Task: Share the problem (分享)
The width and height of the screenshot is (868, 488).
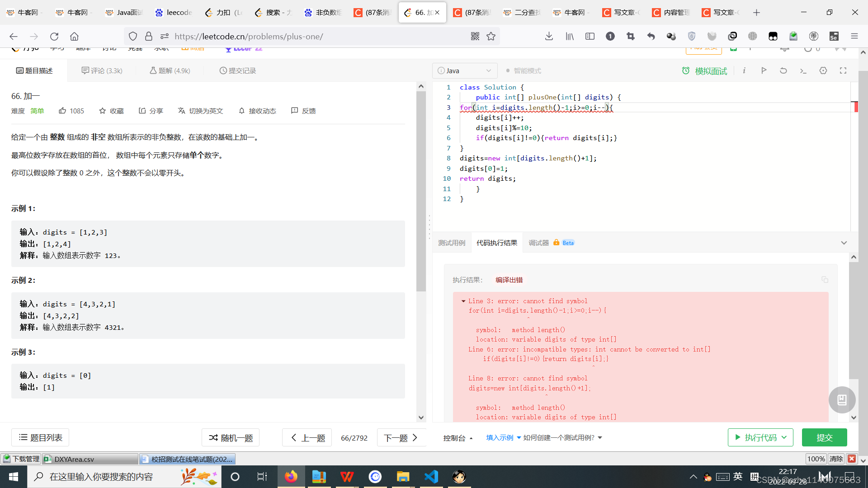Action: 151,111
